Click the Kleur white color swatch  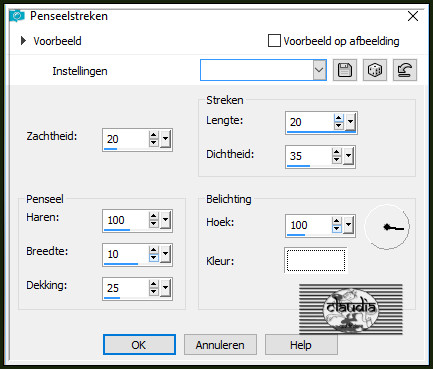tap(316, 260)
